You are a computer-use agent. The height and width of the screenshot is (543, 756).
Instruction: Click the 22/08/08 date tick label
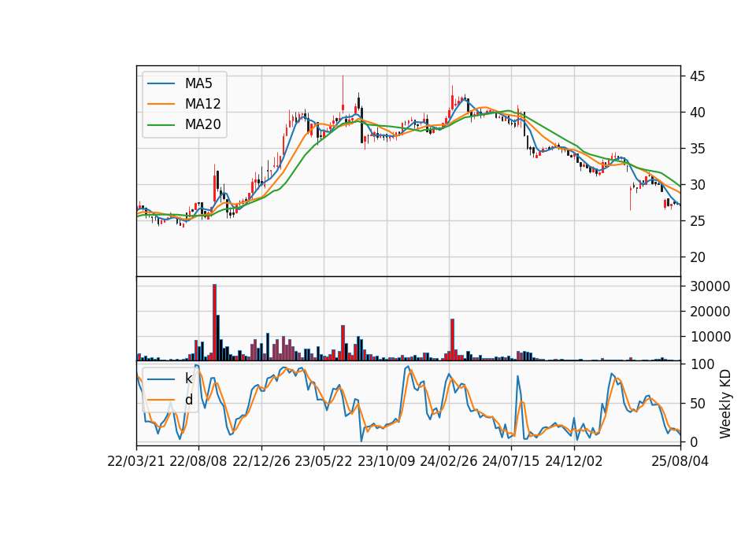coord(198,461)
